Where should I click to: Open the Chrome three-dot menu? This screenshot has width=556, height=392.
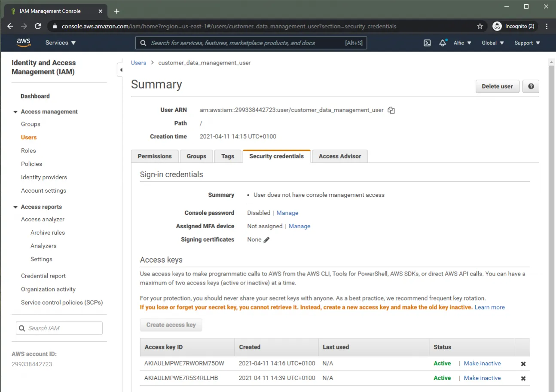click(x=547, y=26)
